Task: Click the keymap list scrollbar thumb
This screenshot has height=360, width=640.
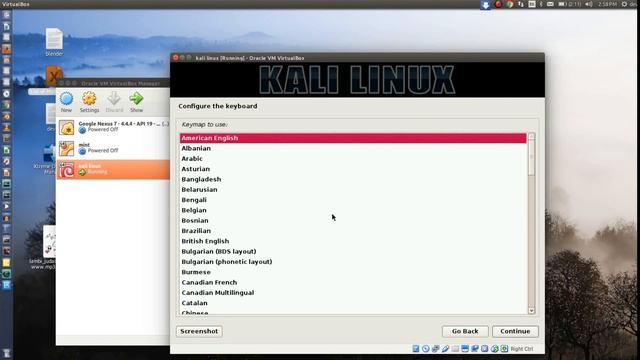Action: pos(531,158)
